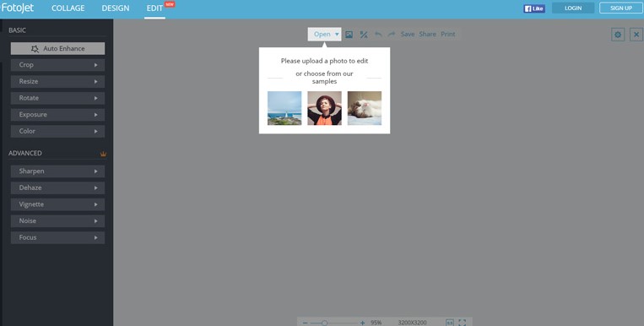644x326 pixels.
Task: Click the 1:1 actual size icon
Action: (x=450, y=323)
